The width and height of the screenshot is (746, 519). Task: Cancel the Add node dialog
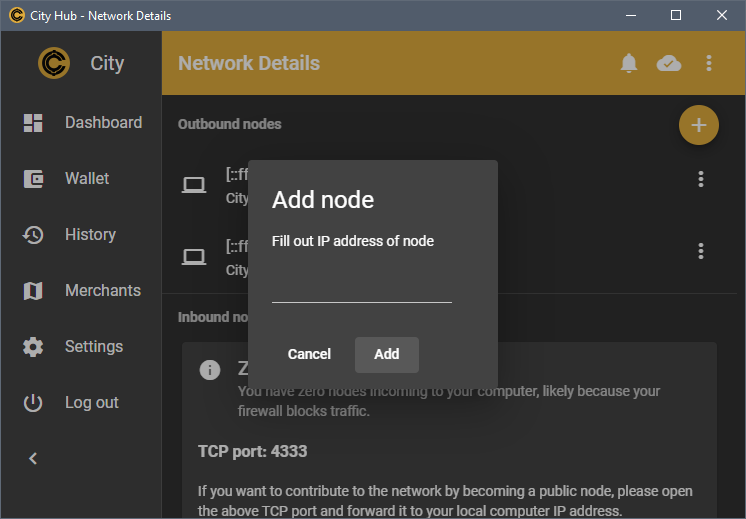click(309, 354)
